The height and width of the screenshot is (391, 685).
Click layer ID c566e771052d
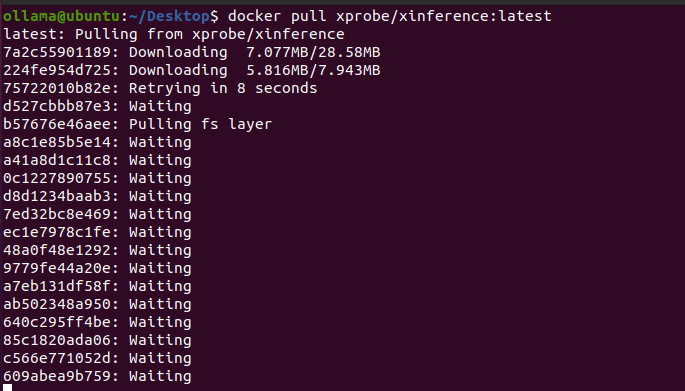[57, 357]
